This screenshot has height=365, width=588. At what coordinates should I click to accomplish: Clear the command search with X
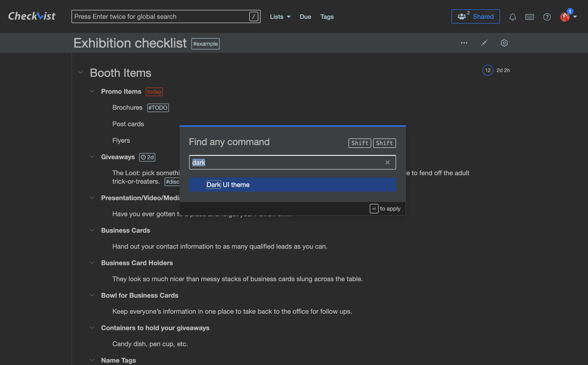coord(387,162)
